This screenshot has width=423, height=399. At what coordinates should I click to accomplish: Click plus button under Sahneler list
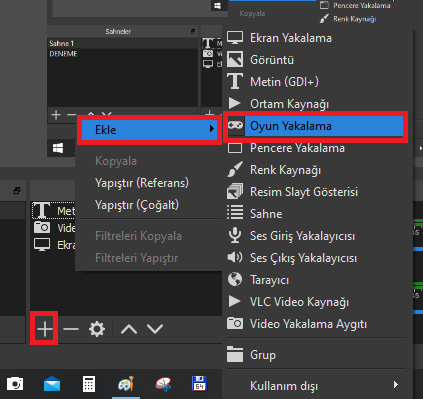click(x=56, y=115)
